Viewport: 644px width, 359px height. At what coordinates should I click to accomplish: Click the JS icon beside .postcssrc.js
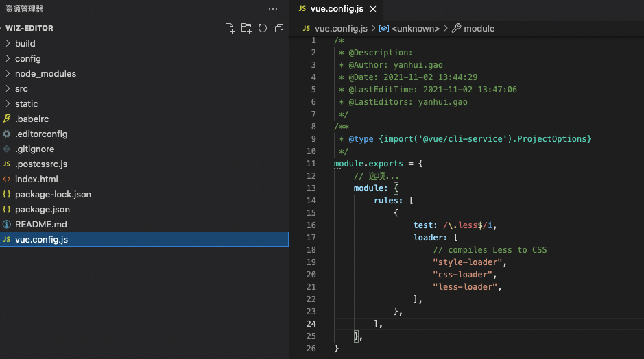click(x=7, y=164)
